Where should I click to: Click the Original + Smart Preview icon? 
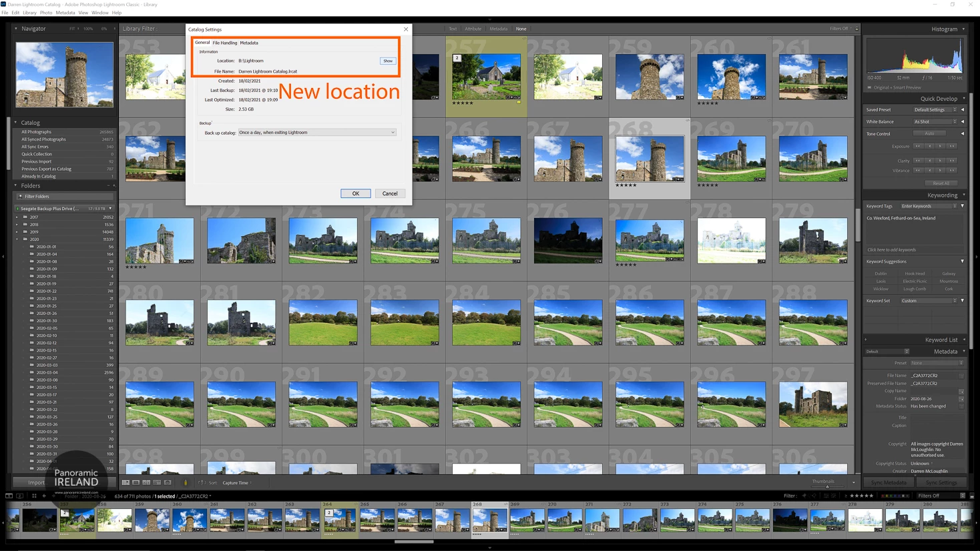[869, 87]
